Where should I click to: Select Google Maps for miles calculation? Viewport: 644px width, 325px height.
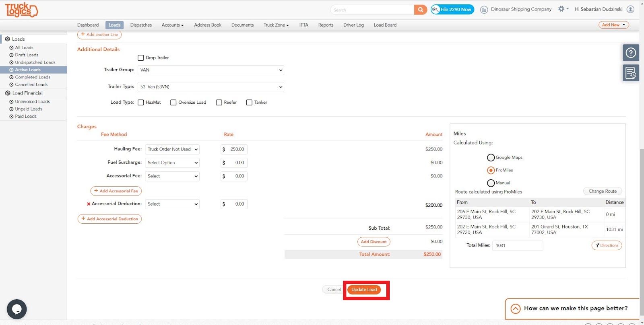tap(491, 158)
